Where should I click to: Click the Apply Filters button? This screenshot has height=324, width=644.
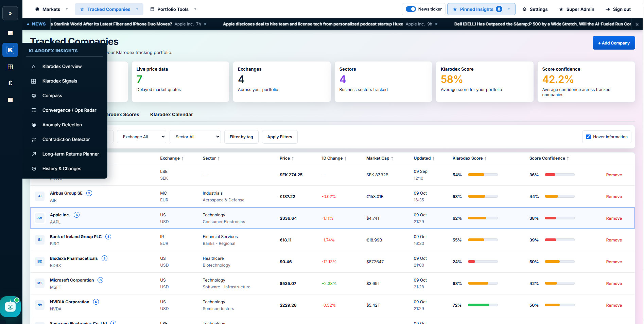click(280, 137)
